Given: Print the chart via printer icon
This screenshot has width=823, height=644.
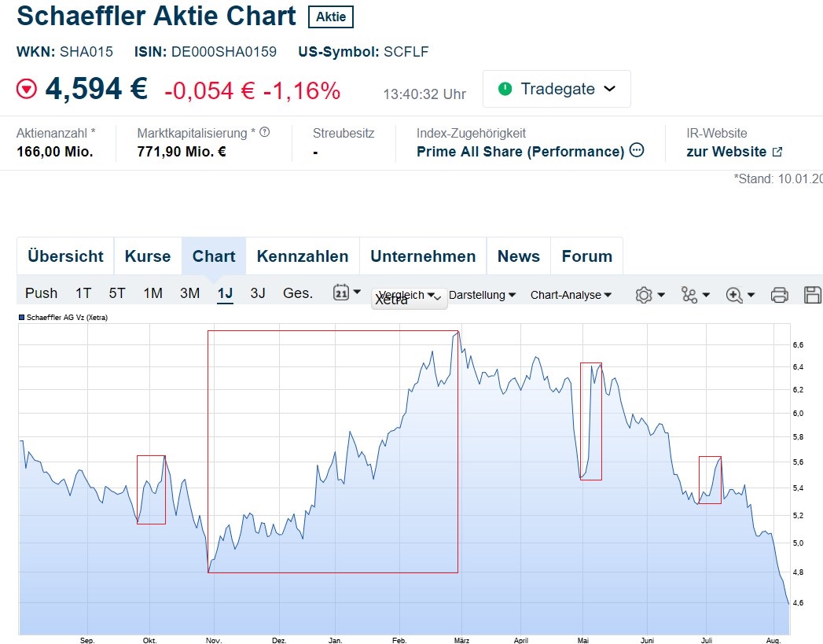Looking at the screenshot, I should [778, 294].
